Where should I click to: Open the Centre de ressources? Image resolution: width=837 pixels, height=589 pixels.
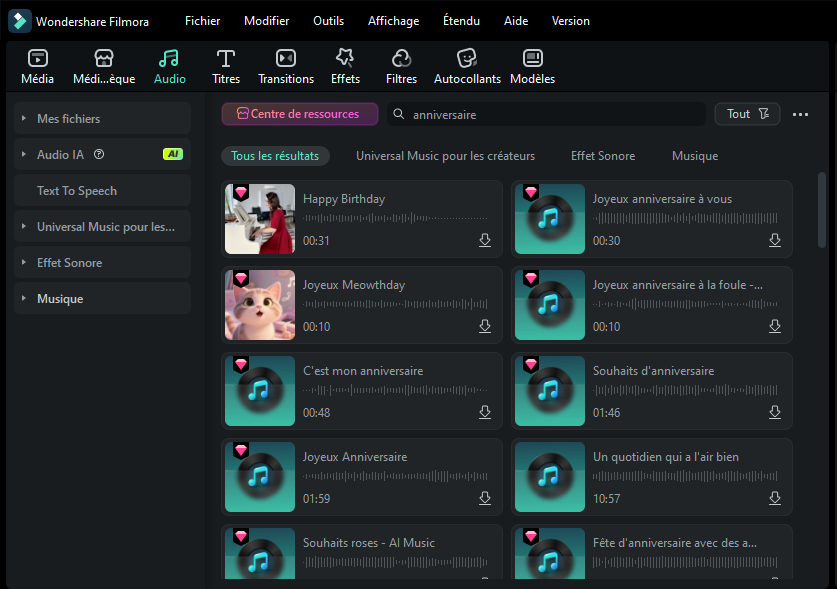299,113
